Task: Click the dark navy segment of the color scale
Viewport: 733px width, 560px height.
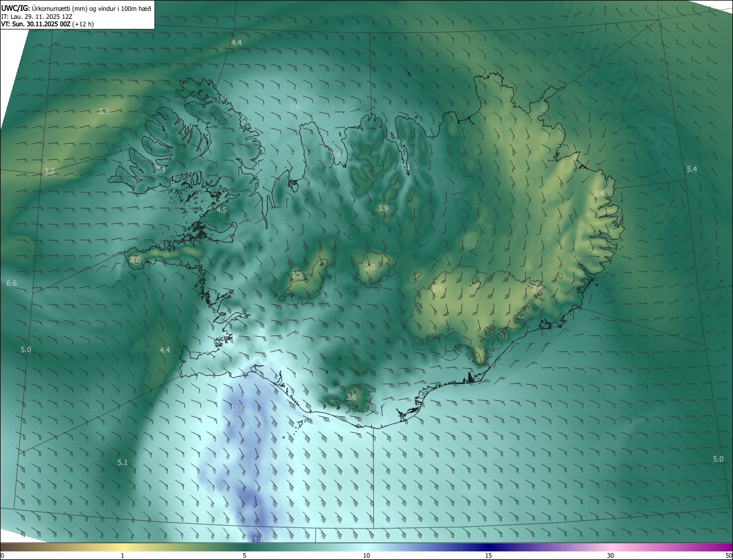Action: point(488,547)
